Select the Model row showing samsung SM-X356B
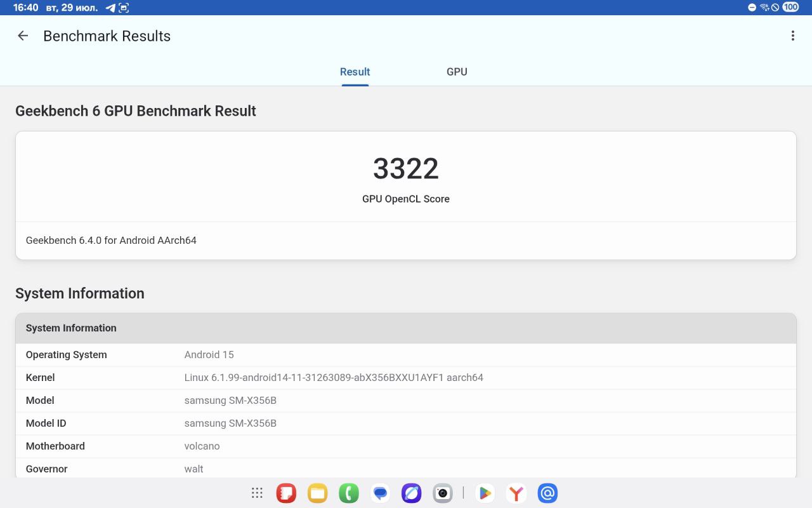This screenshot has height=508, width=812. [x=230, y=400]
